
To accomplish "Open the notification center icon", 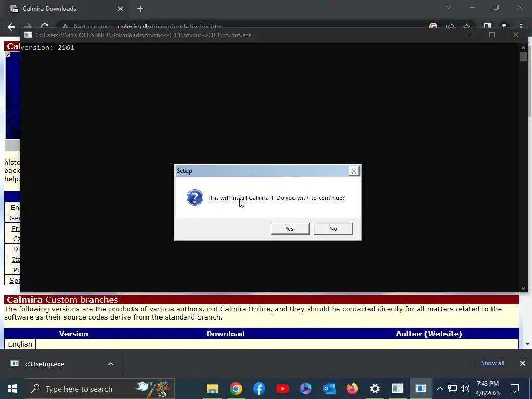I will [x=515, y=389].
